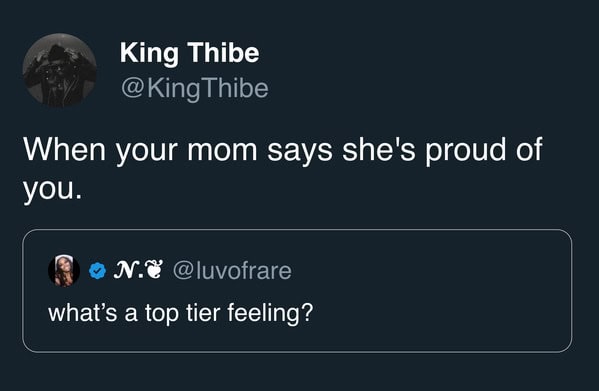This screenshot has width=599, height=391.
Task: Select "you." on the tweet's second line
Action: [52, 190]
